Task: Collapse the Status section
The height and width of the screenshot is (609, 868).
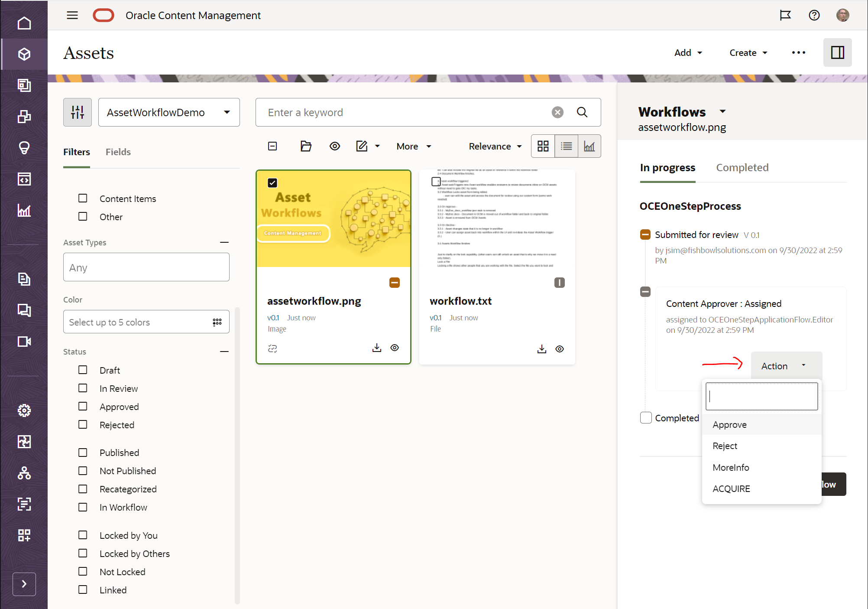Action: pos(224,352)
